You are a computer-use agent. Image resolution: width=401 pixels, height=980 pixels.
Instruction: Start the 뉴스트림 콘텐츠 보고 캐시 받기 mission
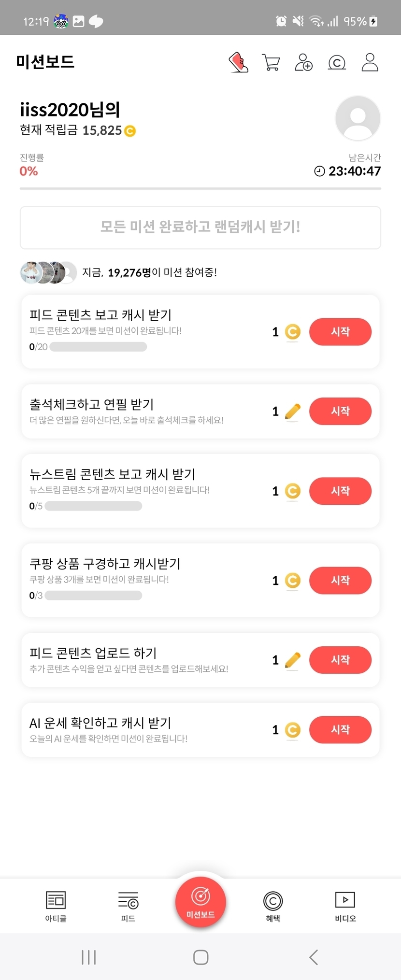coord(340,491)
